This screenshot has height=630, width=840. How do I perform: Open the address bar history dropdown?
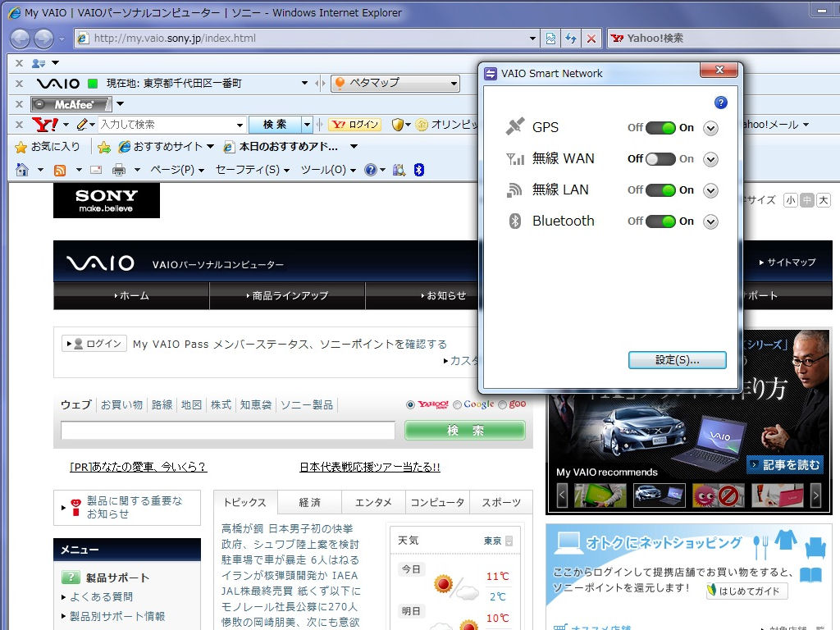(532, 38)
